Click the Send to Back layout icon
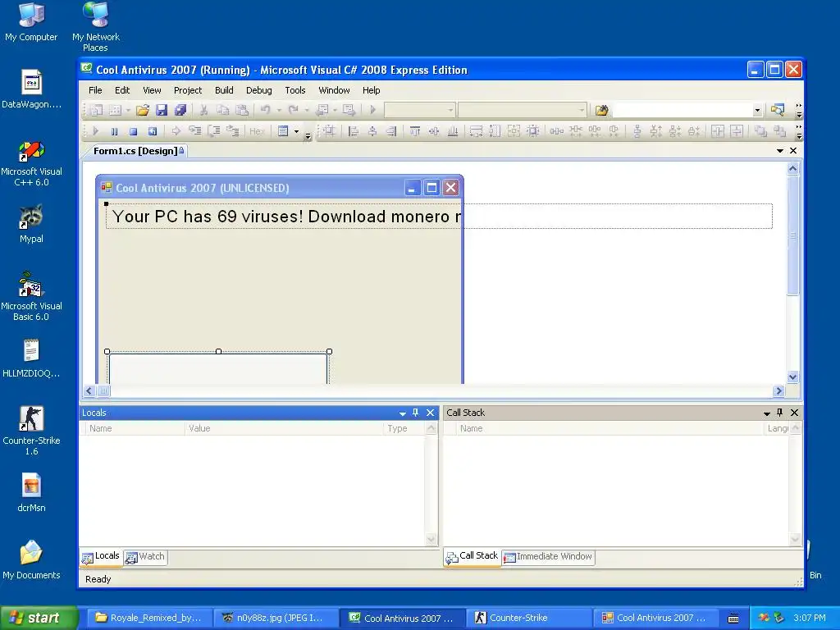Viewport: 840px width, 630px height. click(x=779, y=130)
